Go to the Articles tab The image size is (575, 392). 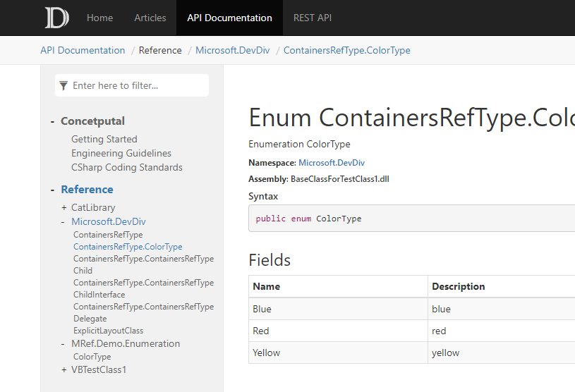click(150, 18)
